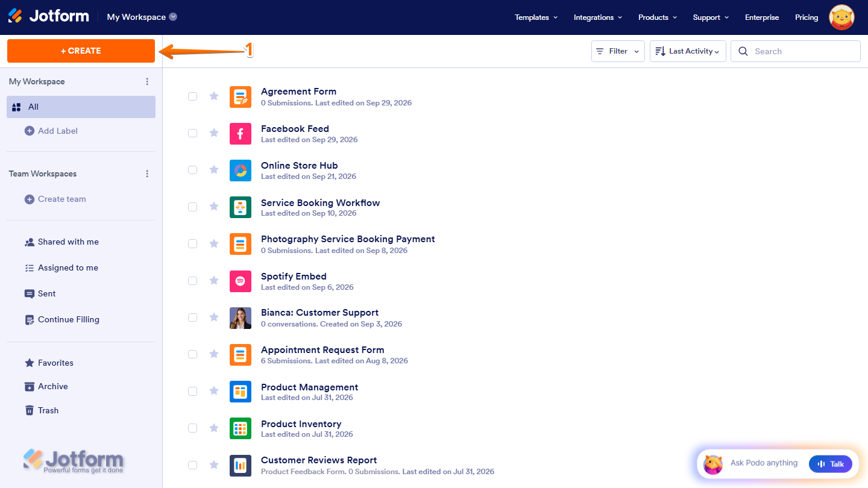Open the Trash folder
Viewport: 868px width, 488px height.
42,410
